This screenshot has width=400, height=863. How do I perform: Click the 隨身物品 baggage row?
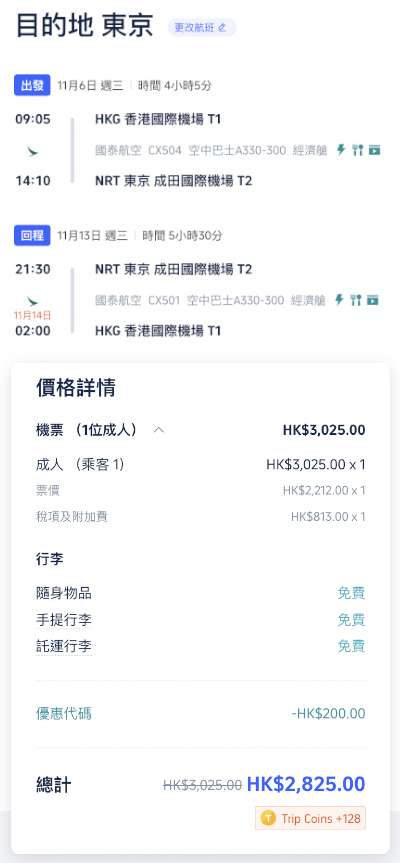200,593
